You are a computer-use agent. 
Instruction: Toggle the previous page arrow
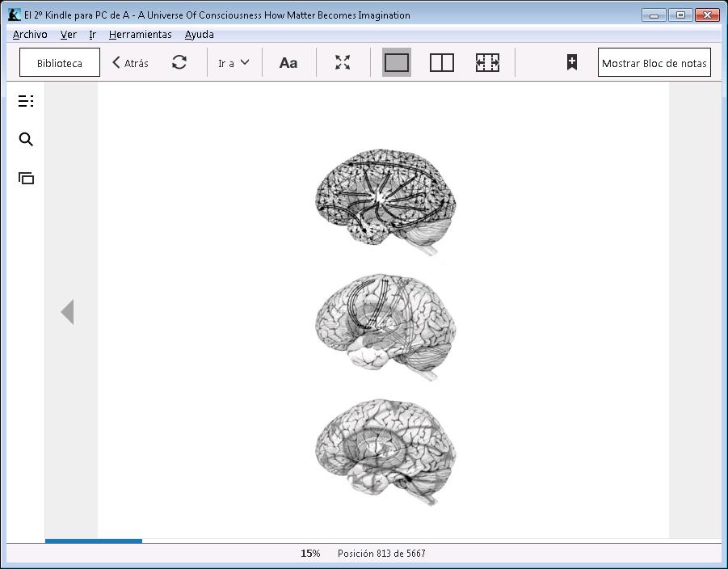point(69,310)
